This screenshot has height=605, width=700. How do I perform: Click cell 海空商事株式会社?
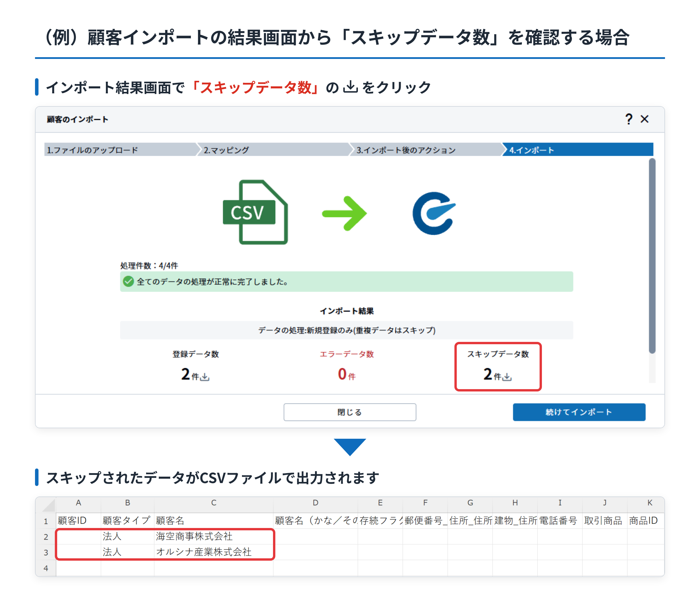click(x=213, y=536)
